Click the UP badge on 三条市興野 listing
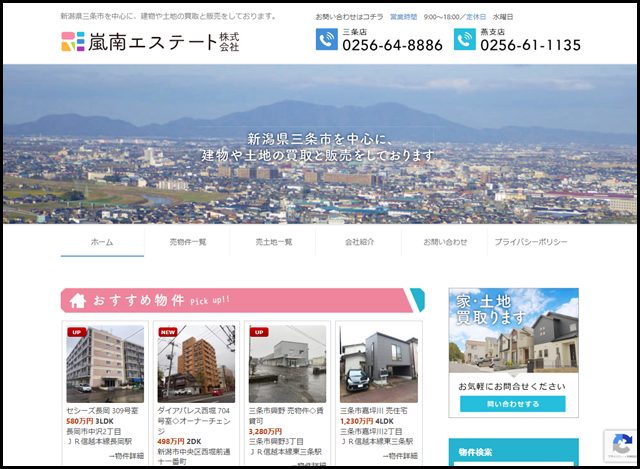This screenshot has height=469, width=640. 259,332
